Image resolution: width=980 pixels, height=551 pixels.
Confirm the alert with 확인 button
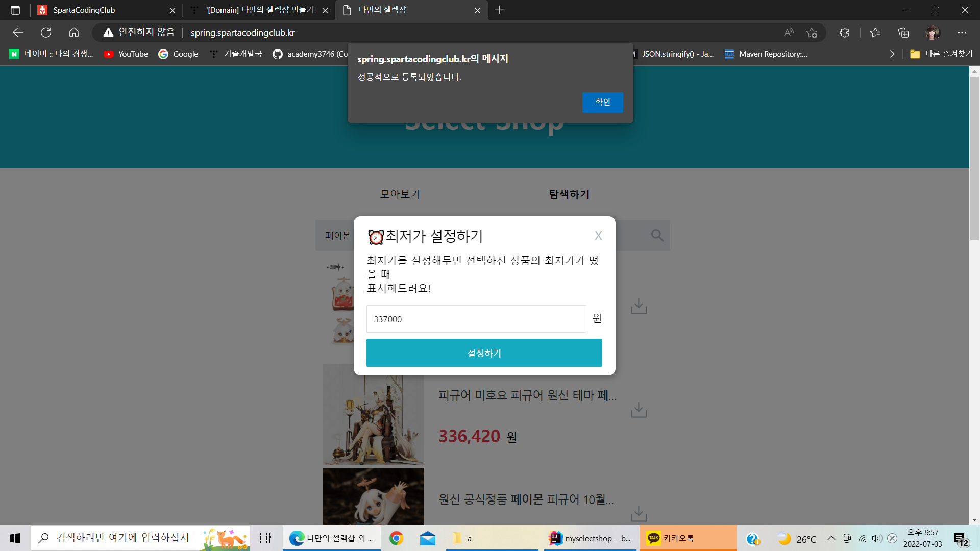click(x=602, y=102)
